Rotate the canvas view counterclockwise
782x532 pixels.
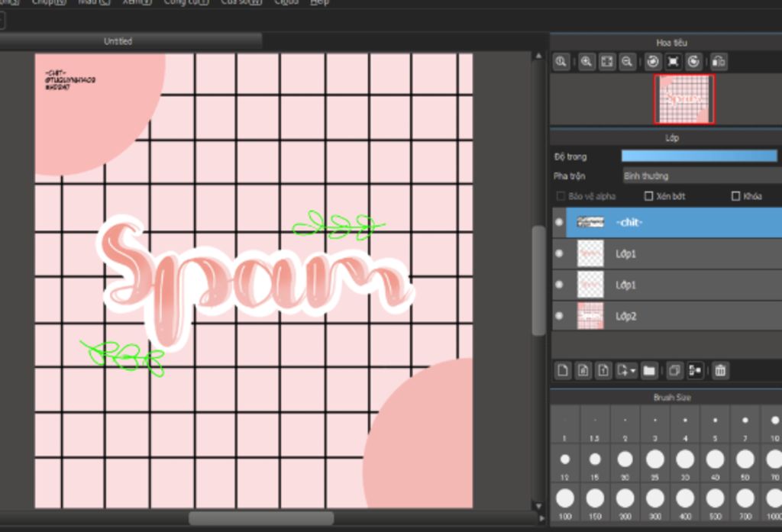click(653, 62)
